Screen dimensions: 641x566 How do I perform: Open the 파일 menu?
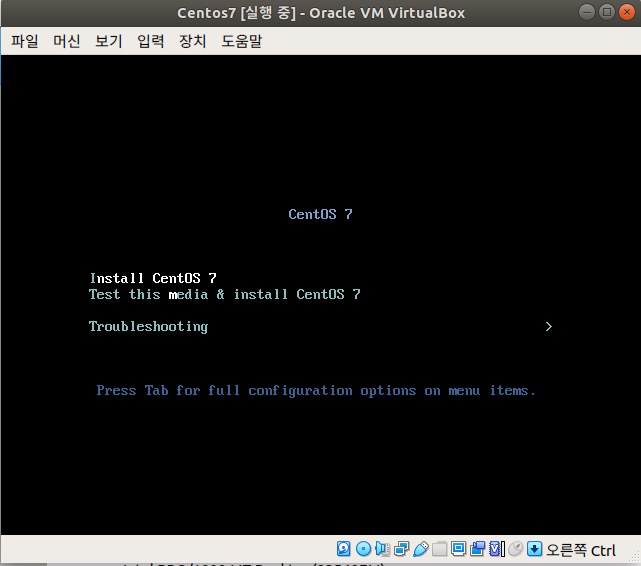click(x=25, y=41)
